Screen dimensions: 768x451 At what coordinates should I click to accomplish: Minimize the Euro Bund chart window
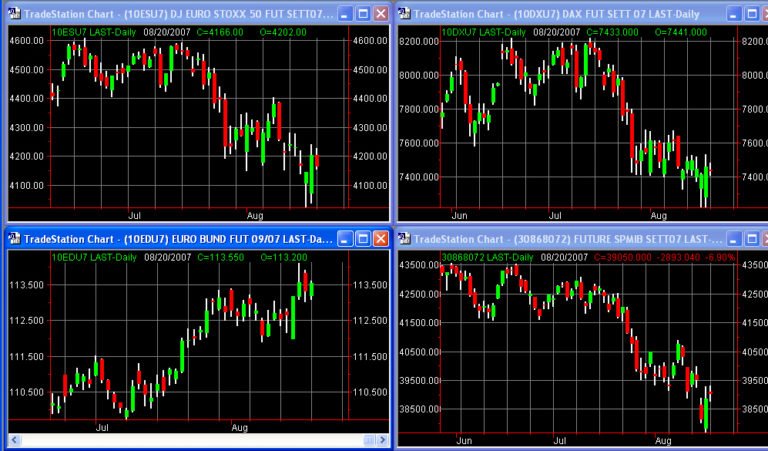[x=345, y=239]
